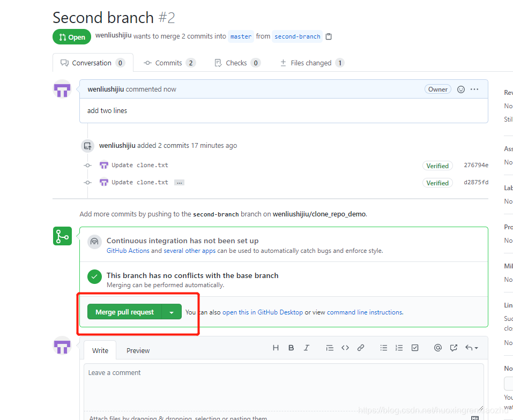Open the Files changed tab
Viewport: 513px width, 420px height.
(x=312, y=63)
